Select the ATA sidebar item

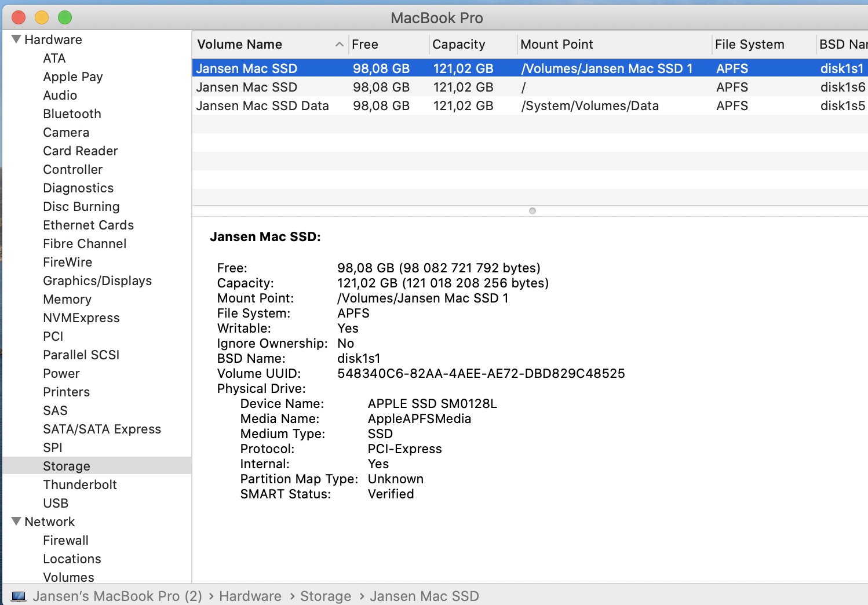[54, 59]
